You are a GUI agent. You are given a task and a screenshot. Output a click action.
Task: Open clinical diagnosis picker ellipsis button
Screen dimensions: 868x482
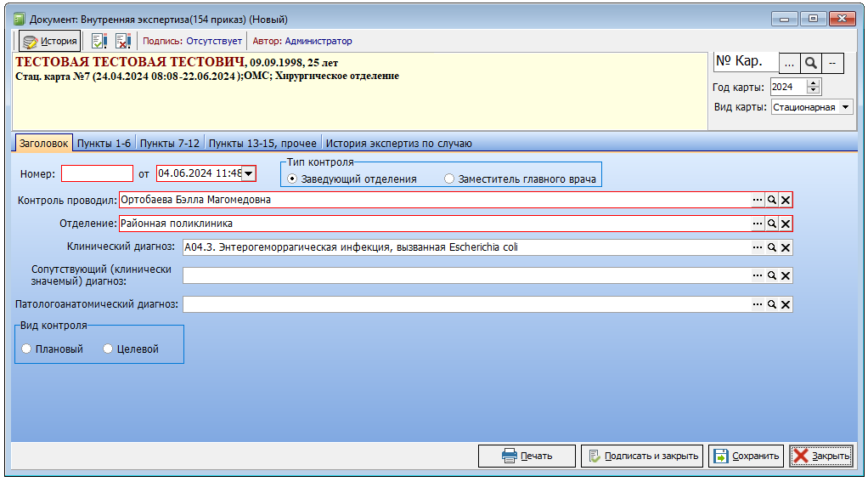[757, 247]
